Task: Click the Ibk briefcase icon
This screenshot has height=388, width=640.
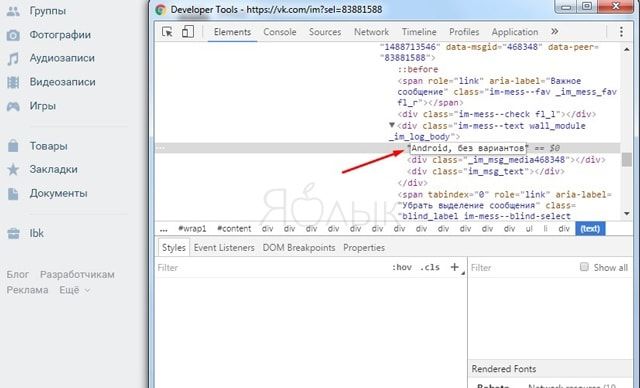Action: (13, 233)
